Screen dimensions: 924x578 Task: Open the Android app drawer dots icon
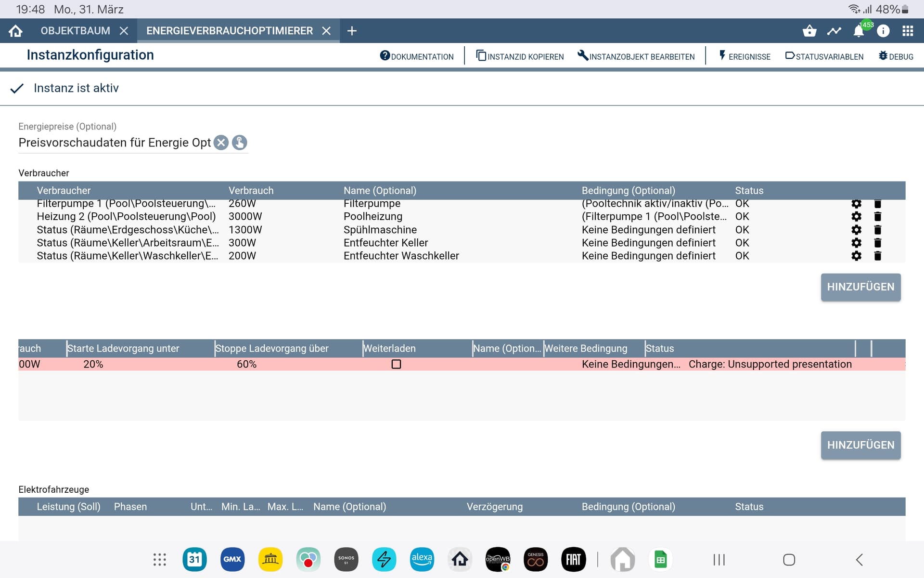point(159,559)
